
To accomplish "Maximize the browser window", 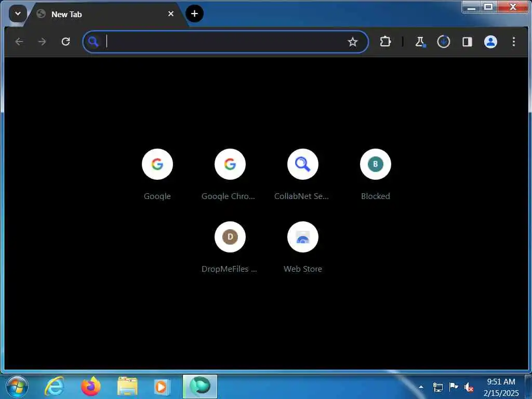I will (488, 7).
